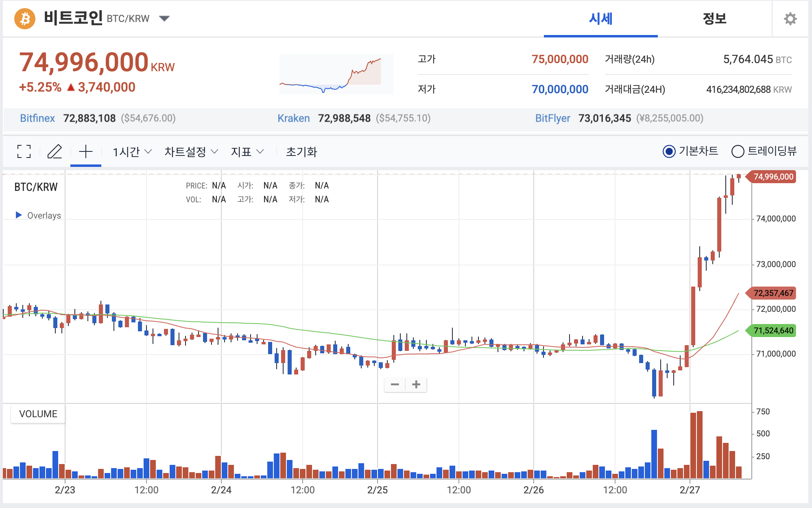Open the Bitfinex exchange link
Screen dimensions: 812x508
click(x=37, y=118)
